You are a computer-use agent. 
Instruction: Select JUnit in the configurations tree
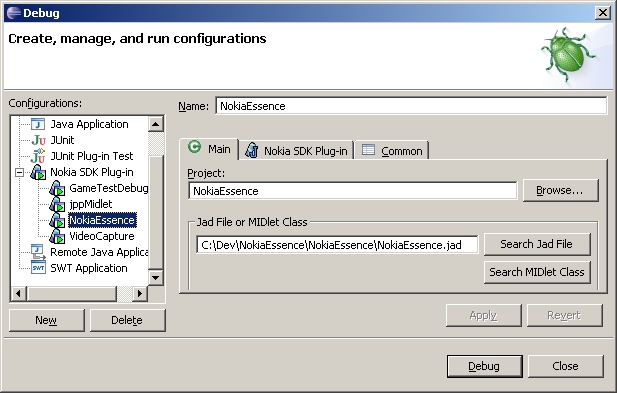point(62,140)
